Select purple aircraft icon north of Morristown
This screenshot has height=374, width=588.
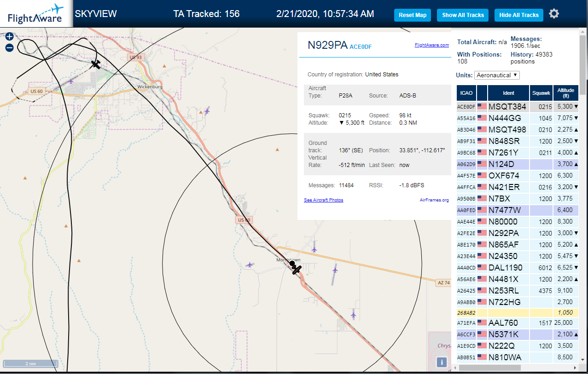tap(314, 249)
